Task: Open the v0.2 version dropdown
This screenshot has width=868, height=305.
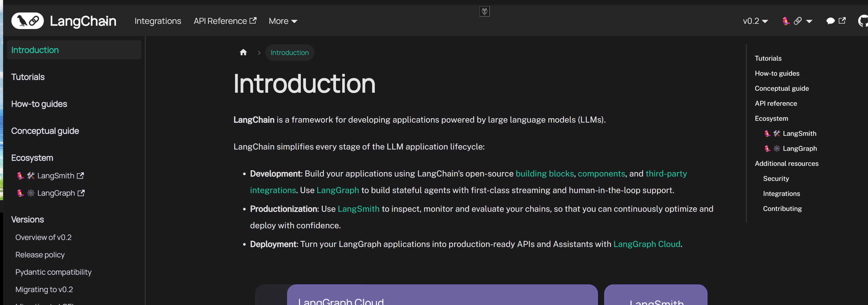Action: click(755, 21)
